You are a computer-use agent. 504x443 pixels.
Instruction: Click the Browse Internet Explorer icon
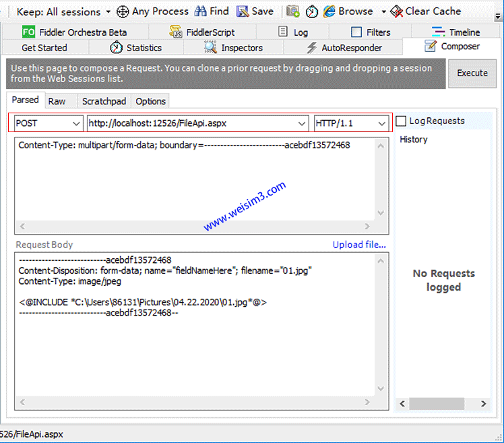329,11
